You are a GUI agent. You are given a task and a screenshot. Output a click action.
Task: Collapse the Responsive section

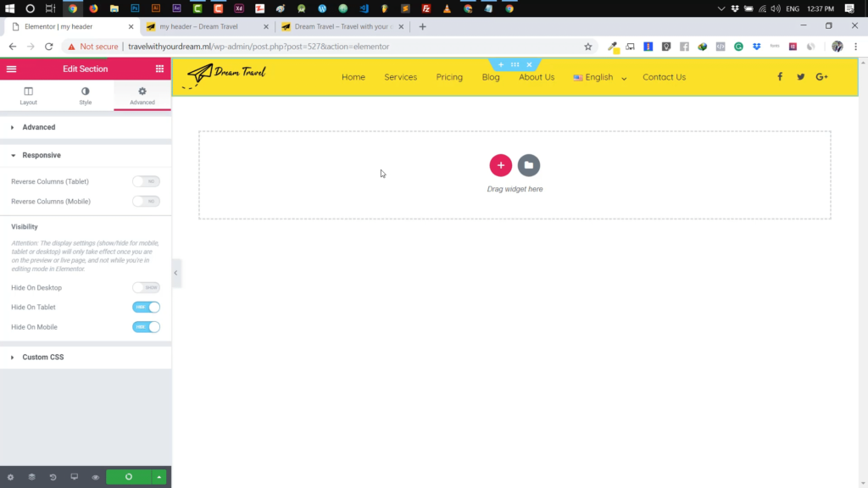pyautogui.click(x=86, y=156)
